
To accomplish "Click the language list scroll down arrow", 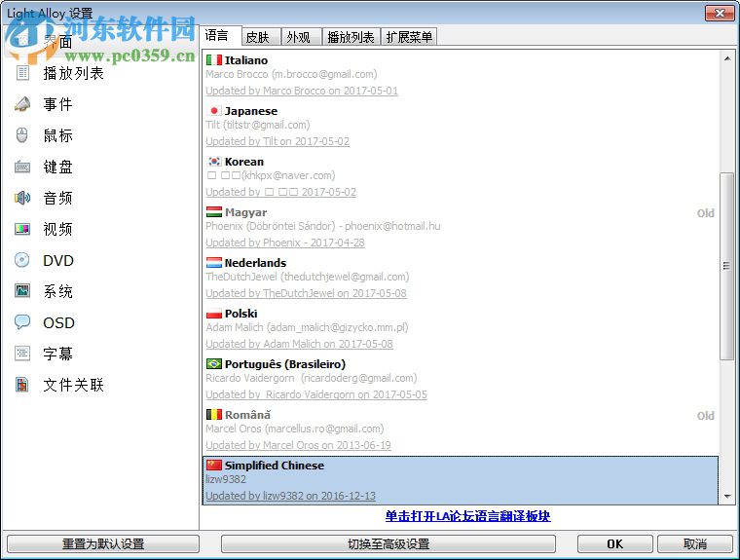I will coord(727,497).
